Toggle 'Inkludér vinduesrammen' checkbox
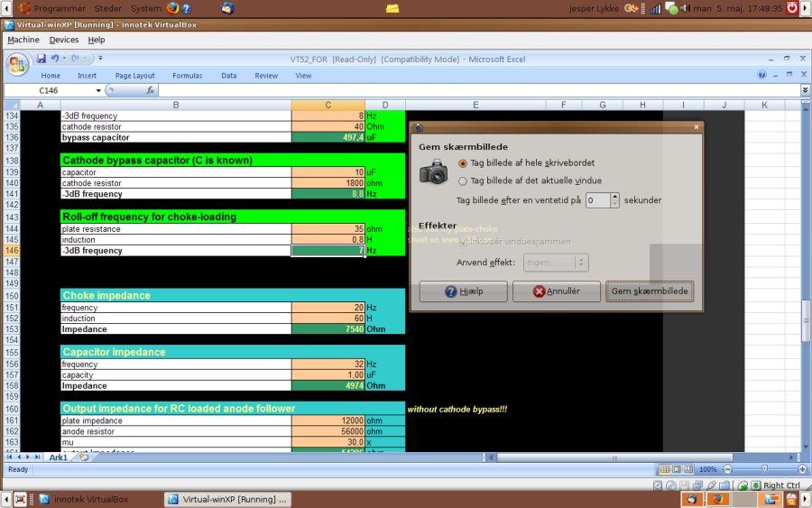812x508 pixels. click(463, 242)
